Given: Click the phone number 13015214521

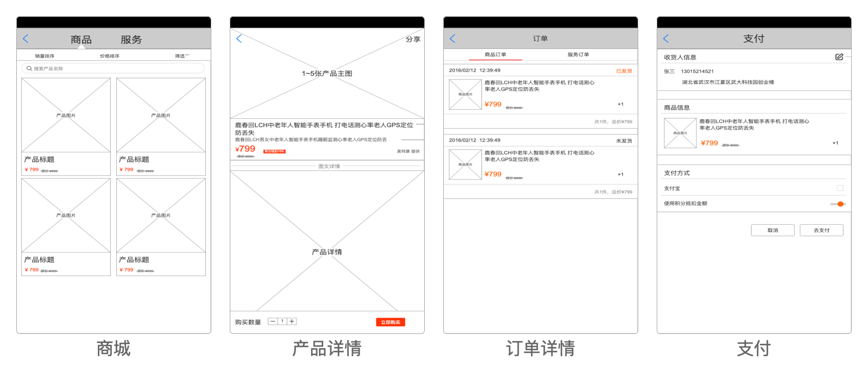Looking at the screenshot, I should pos(697,71).
